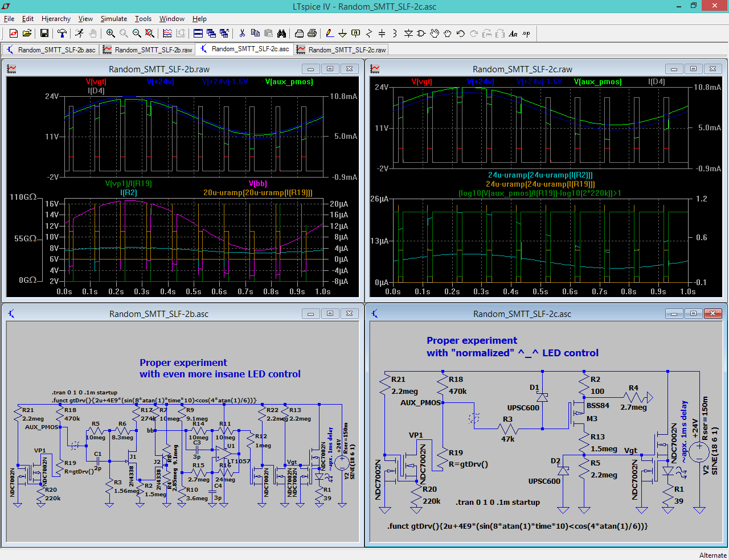Open the Help menu
Image resolution: width=729 pixels, height=560 pixels.
(x=199, y=19)
